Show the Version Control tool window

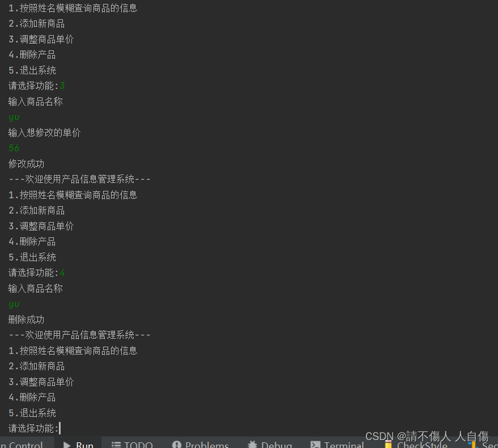coord(22,444)
